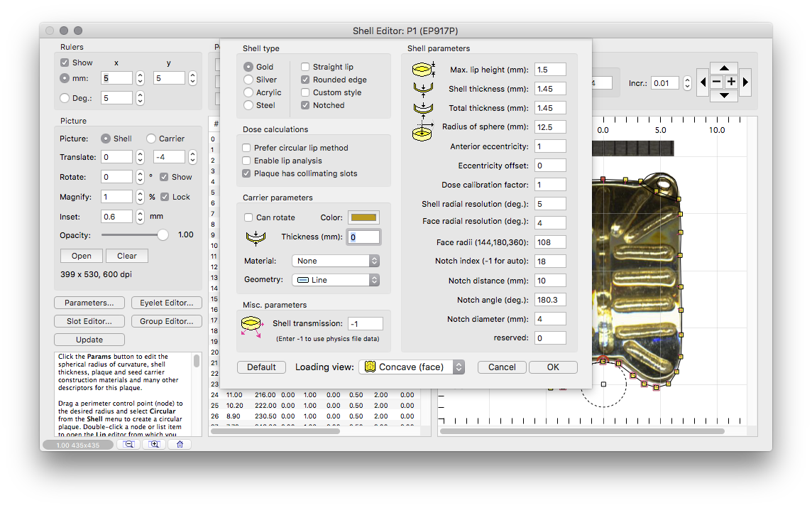Enable the Straight lip checkbox

coord(305,67)
